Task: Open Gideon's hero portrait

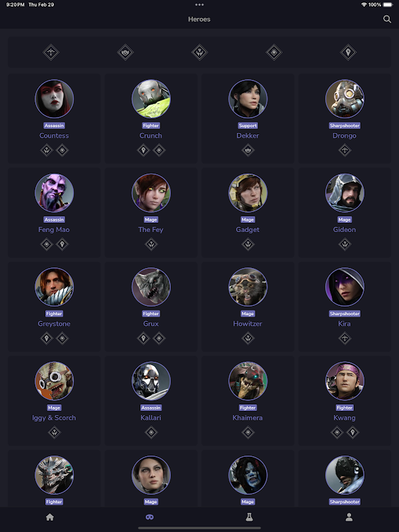Action: pos(344,193)
